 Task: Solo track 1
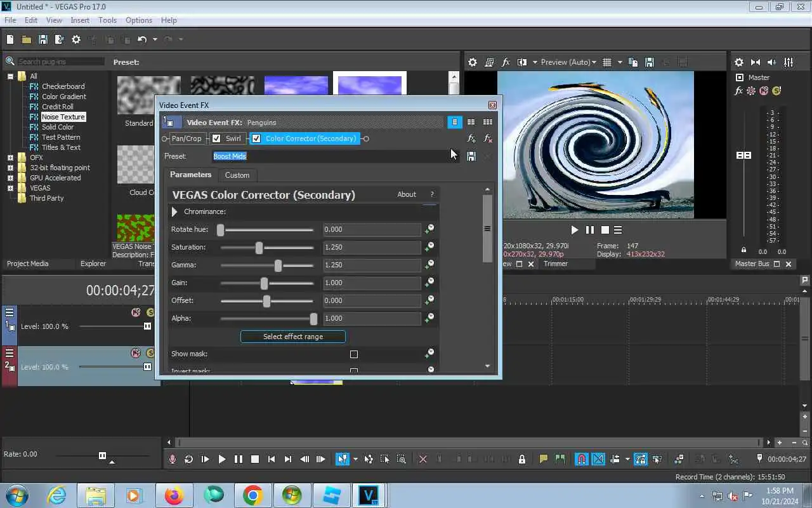coord(150,312)
